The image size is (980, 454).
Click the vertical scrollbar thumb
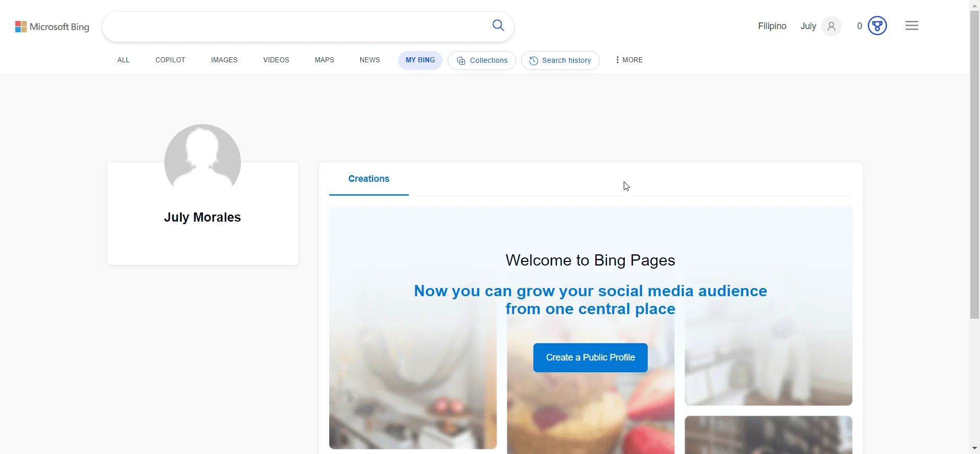975,164
